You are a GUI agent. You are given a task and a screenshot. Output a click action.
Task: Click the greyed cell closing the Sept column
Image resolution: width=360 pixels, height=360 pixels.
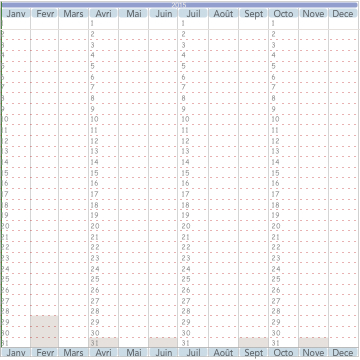pos(253,343)
